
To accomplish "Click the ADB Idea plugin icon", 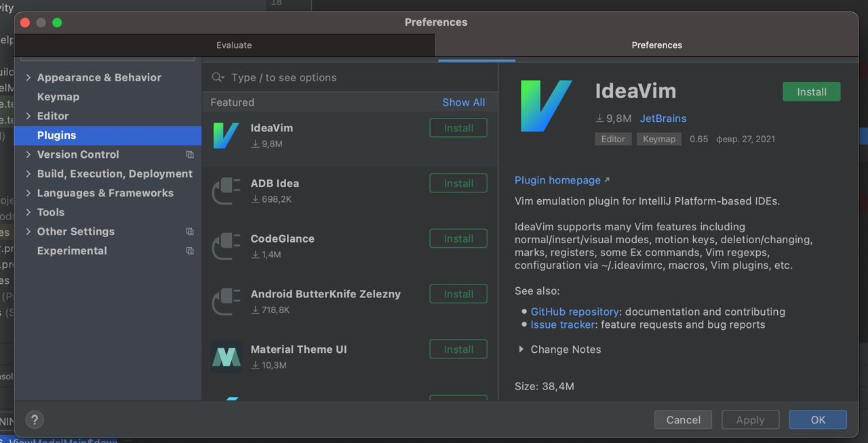I will pyautogui.click(x=226, y=191).
